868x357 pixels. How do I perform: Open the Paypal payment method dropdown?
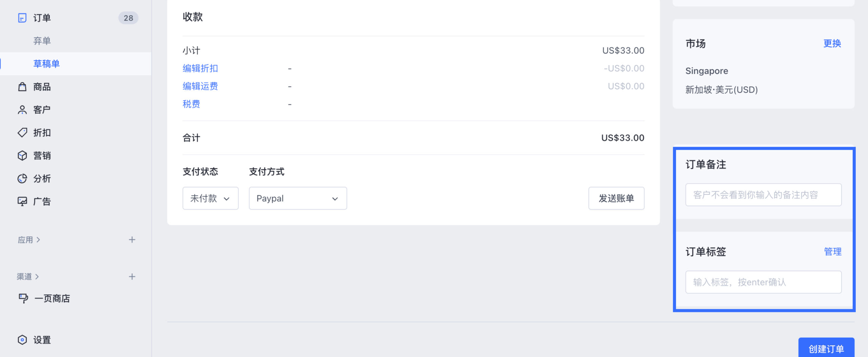(x=297, y=198)
